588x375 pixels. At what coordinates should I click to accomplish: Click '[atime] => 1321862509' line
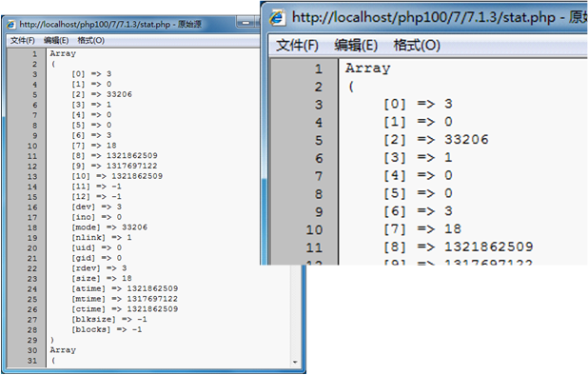point(125,288)
